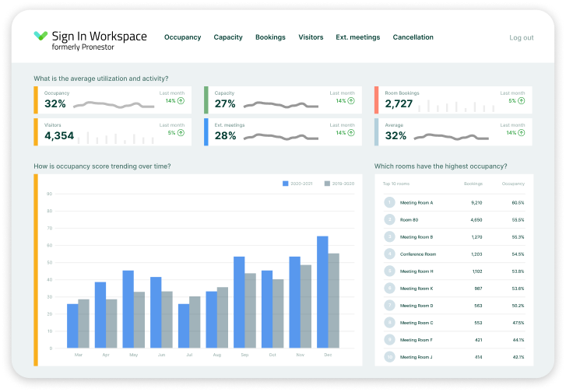
Task: Click rank badge 10 beside Meeting Room J
Action: coord(389,357)
